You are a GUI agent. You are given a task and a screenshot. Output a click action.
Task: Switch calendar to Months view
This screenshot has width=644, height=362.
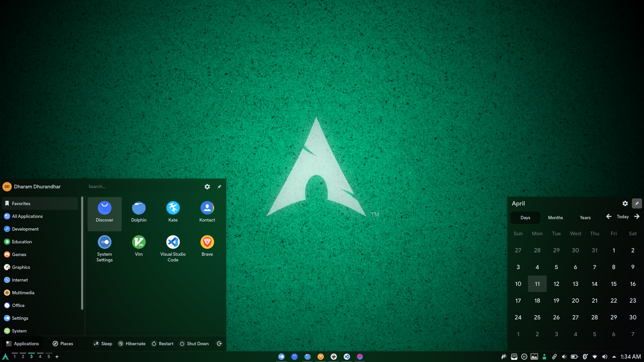point(555,218)
